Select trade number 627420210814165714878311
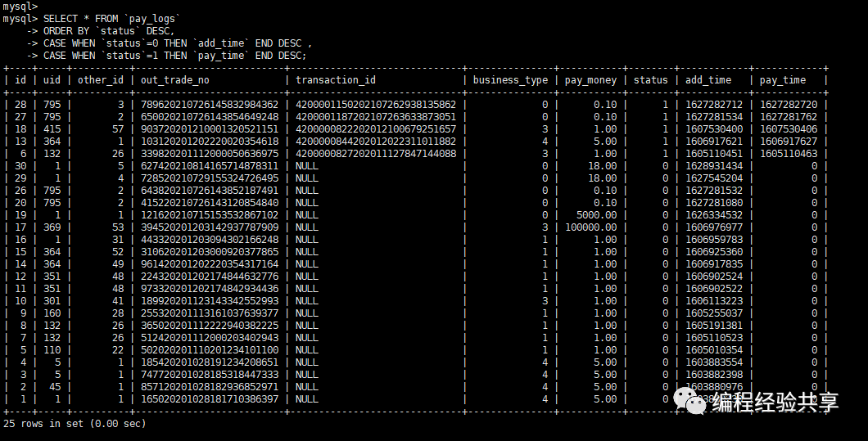This screenshot has width=868, height=441. tap(210, 166)
